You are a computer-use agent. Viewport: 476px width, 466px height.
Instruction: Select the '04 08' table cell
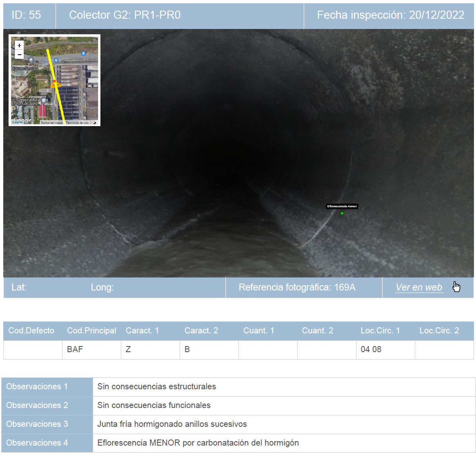385,349
